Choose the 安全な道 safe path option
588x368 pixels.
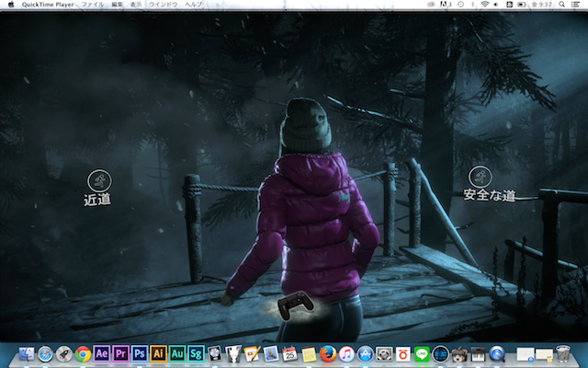(x=490, y=195)
